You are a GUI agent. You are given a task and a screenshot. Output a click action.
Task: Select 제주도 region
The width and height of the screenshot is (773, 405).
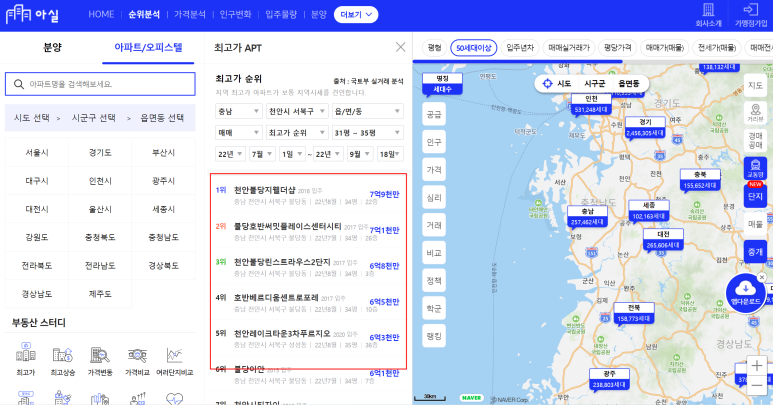[100, 294]
